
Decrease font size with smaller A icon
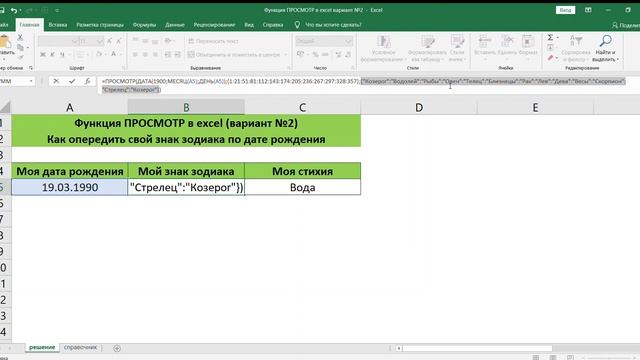tap(119, 41)
